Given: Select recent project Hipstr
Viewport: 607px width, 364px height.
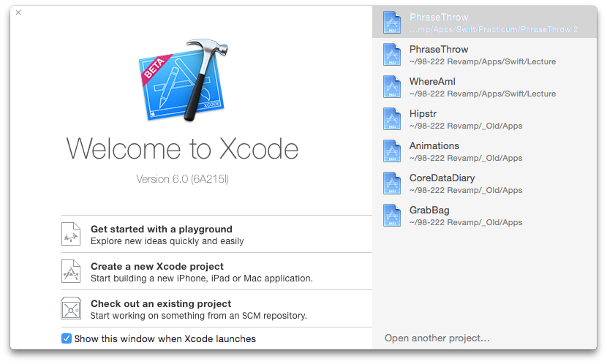Looking at the screenshot, I should point(485,118).
